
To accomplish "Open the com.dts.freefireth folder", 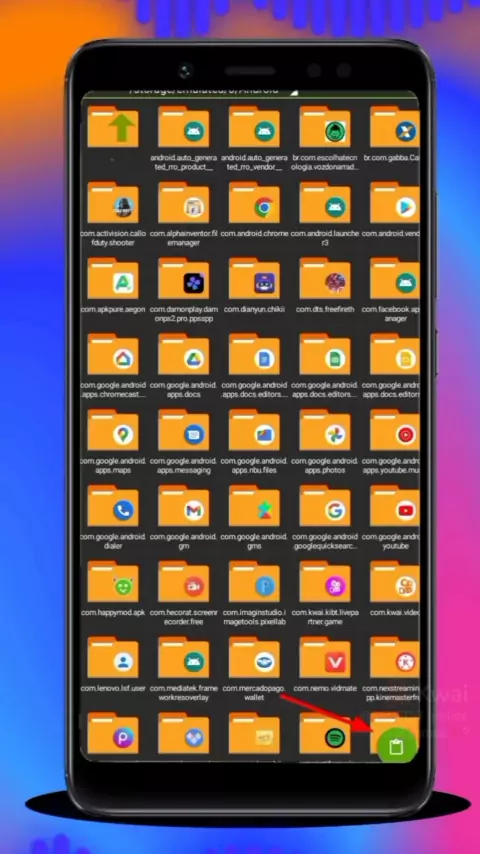I will tap(325, 278).
